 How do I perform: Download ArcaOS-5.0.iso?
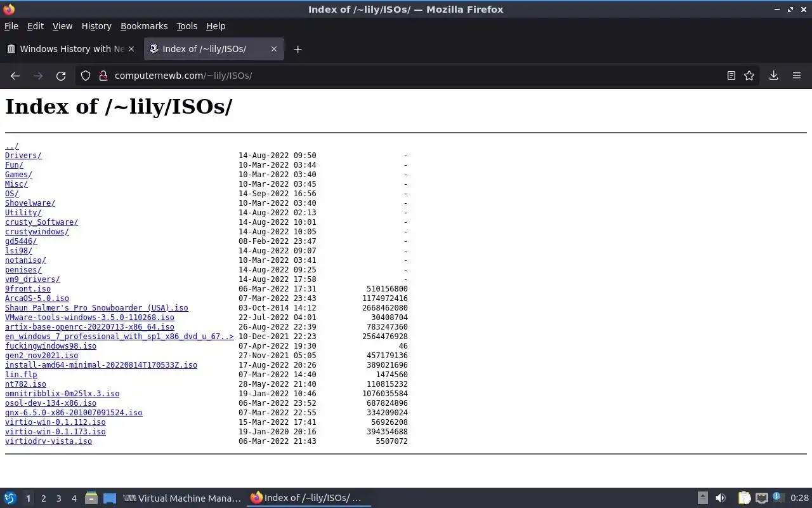click(37, 298)
